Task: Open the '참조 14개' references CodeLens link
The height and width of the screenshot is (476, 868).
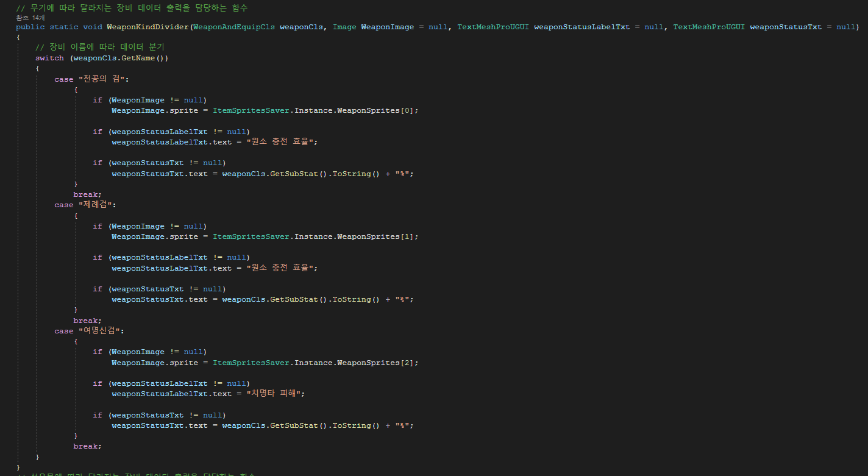Action: coord(30,18)
